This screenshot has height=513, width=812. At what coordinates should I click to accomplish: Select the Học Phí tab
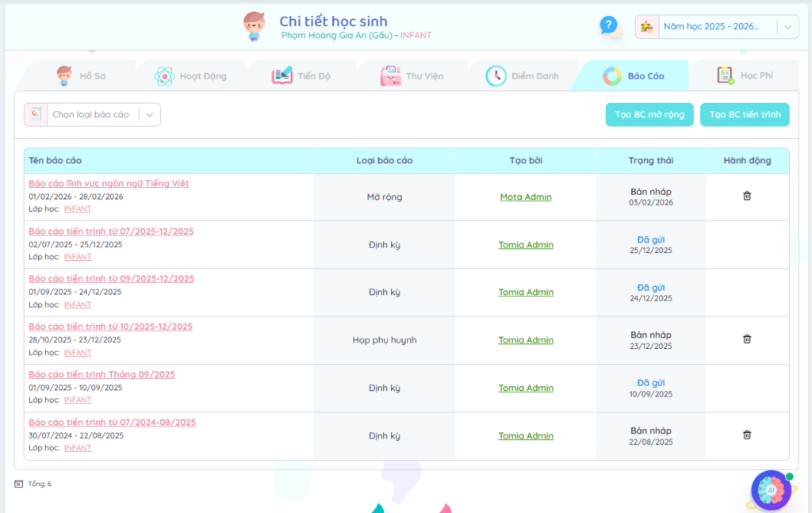(745, 76)
